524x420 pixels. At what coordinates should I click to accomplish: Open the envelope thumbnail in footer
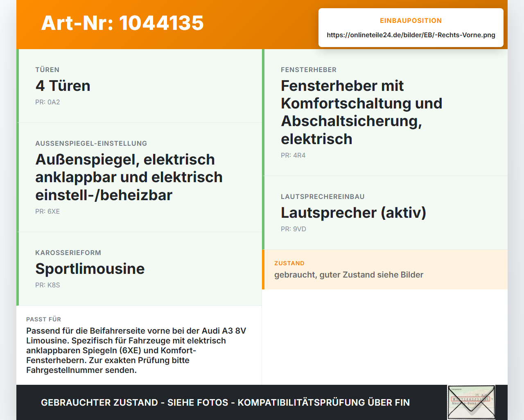471,402
